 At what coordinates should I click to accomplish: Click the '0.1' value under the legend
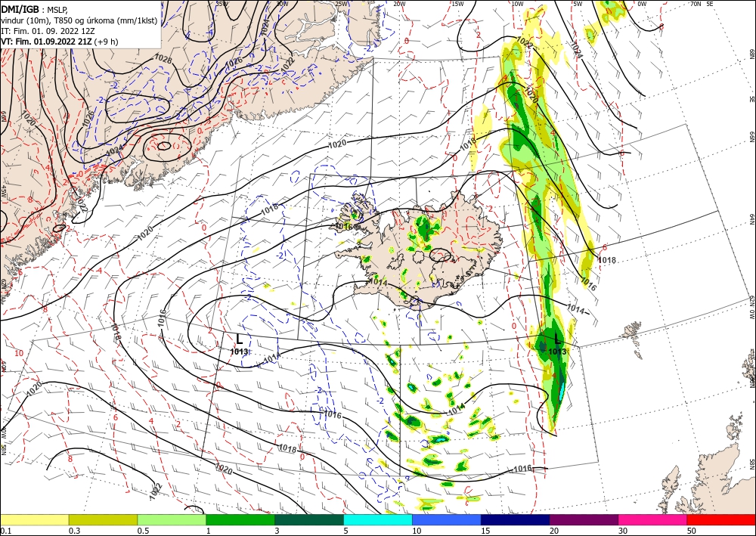click(x=5, y=531)
